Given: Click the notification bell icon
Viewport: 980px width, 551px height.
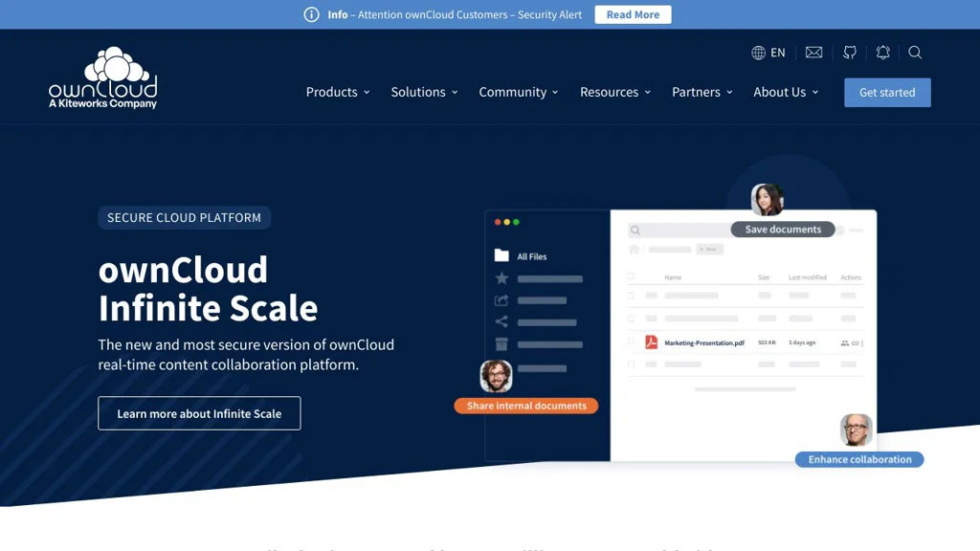Looking at the screenshot, I should click(x=882, y=53).
